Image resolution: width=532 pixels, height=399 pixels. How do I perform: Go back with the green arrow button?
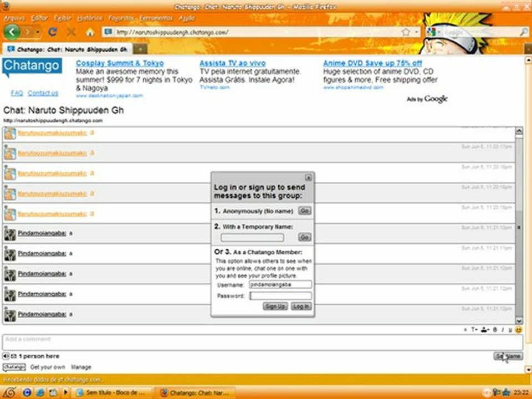point(12,32)
